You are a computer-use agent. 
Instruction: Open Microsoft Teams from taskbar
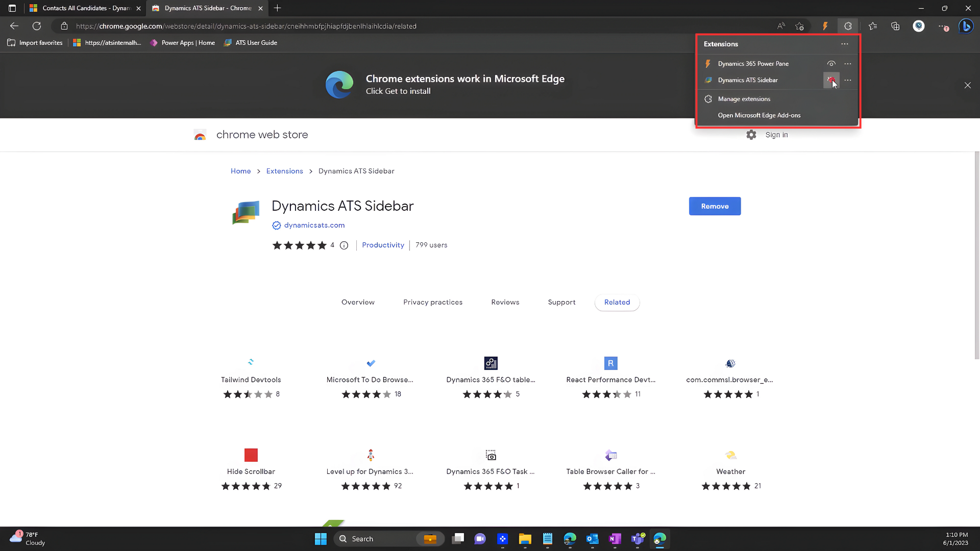[x=638, y=539]
